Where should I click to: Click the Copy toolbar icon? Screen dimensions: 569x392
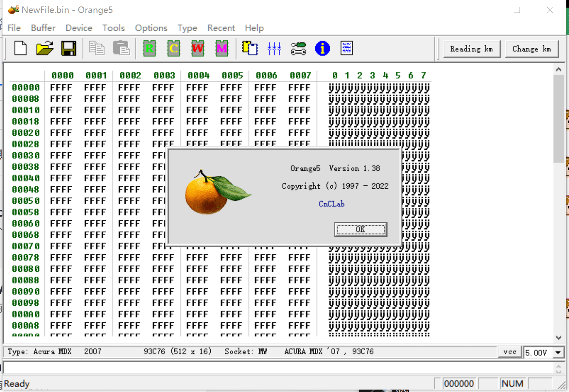[96, 48]
